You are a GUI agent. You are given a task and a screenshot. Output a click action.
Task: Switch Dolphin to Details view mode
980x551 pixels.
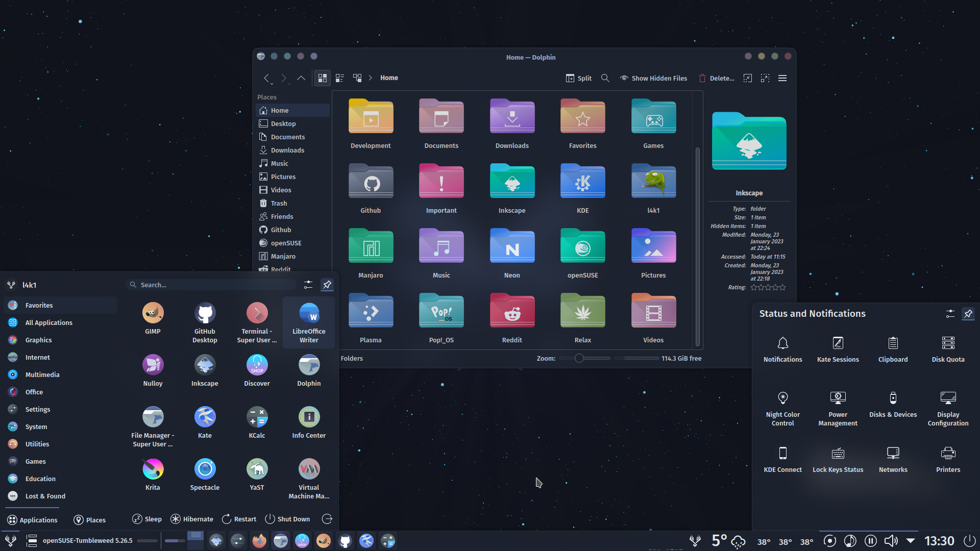(x=357, y=78)
